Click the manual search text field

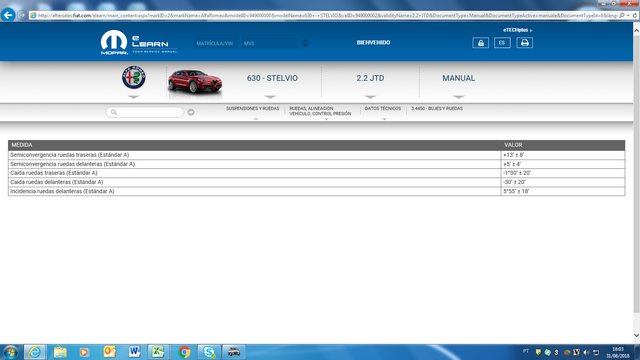coord(145,112)
